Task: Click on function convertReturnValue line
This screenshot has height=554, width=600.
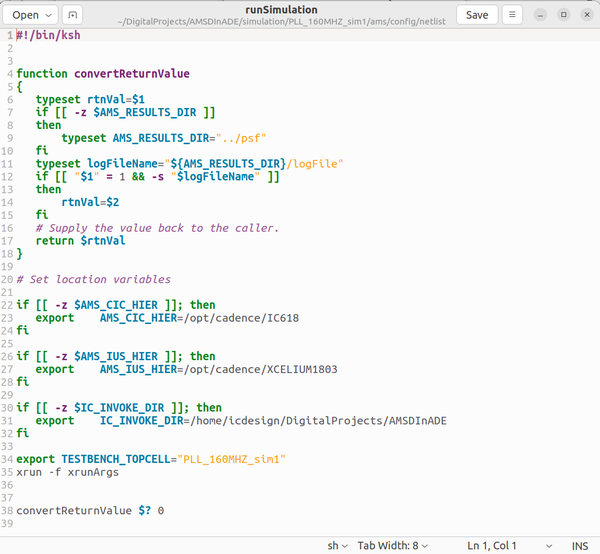Action: pyautogui.click(x=103, y=74)
